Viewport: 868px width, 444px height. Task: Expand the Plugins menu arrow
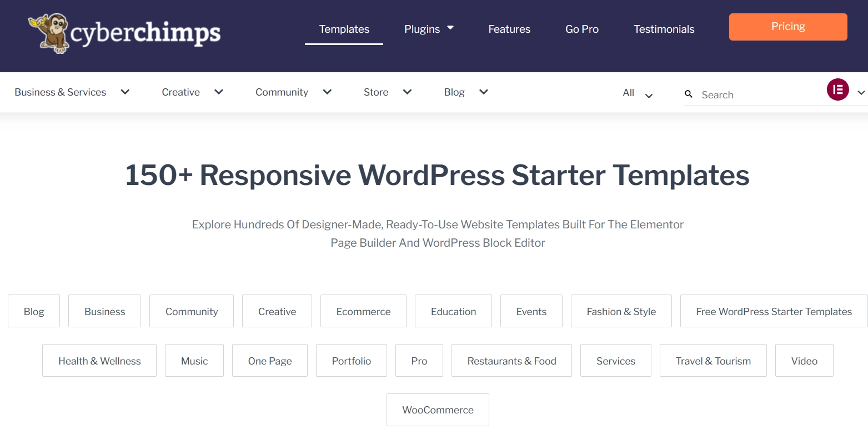450,28
